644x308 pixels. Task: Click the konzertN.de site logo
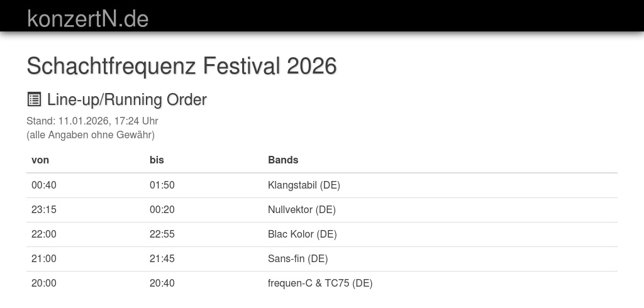tap(88, 19)
